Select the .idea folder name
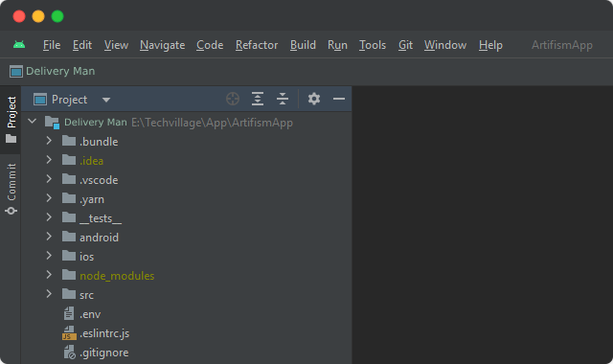Viewport: 613px width, 364px height. [x=91, y=161]
